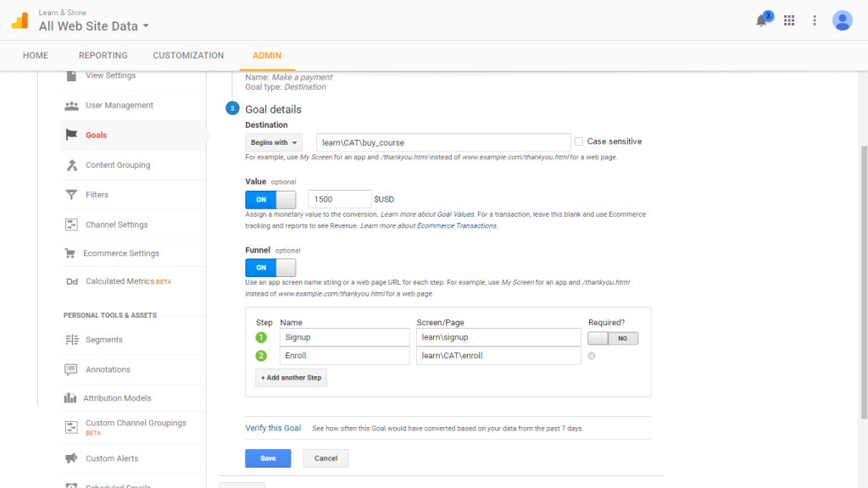
Task: Go to the CUSTOMIZATION tab
Action: (x=188, y=55)
